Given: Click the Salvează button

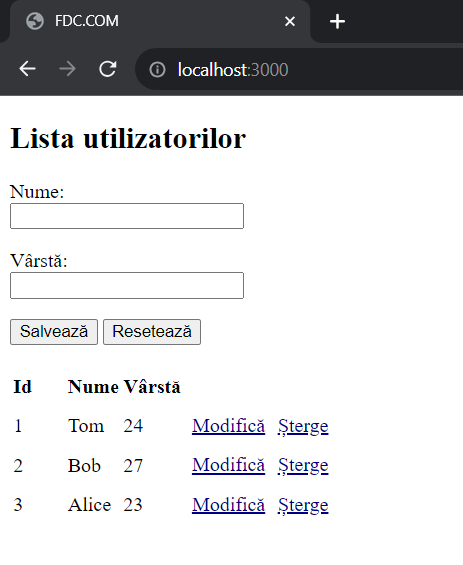Looking at the screenshot, I should pos(54,332).
